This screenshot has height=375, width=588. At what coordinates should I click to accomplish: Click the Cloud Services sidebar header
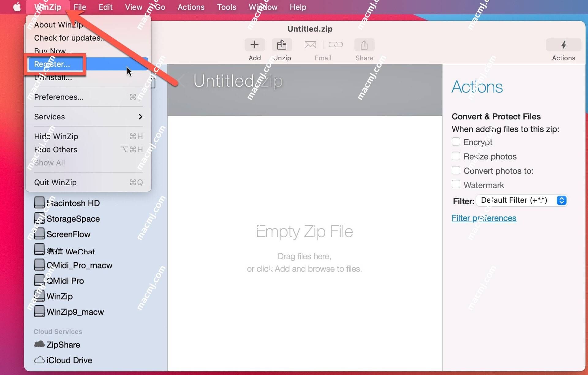[x=58, y=332]
